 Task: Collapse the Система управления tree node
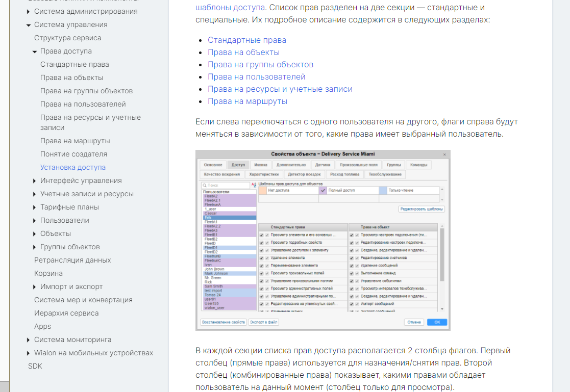coord(29,24)
